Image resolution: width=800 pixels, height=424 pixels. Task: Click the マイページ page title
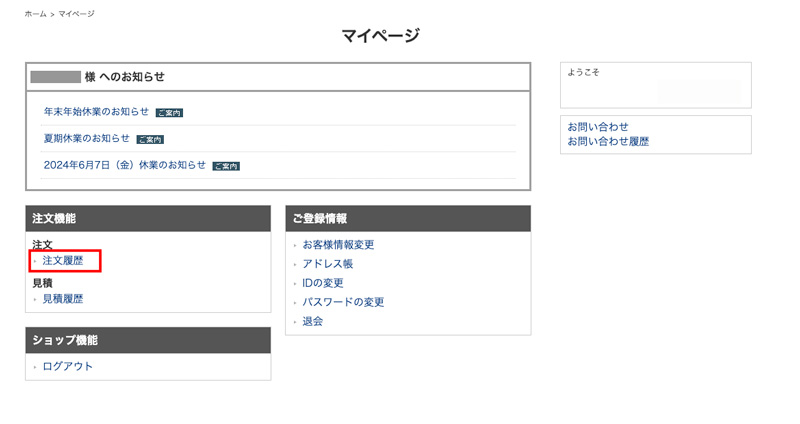click(x=381, y=36)
